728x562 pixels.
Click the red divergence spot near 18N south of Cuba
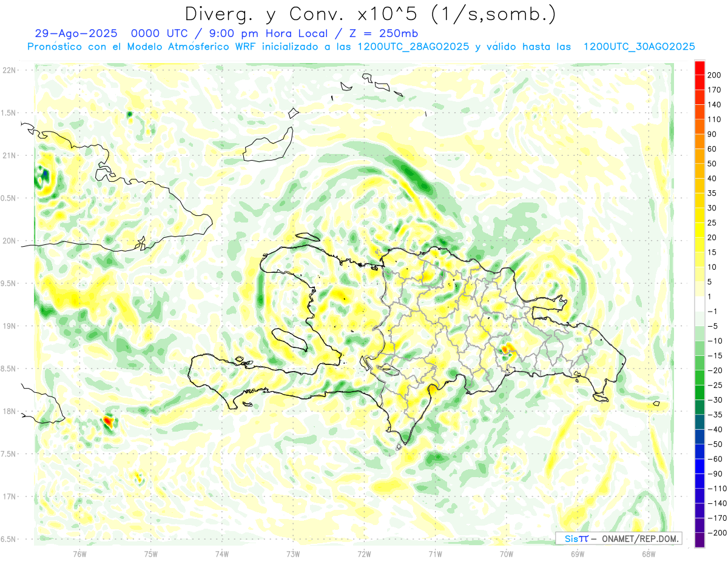tap(108, 420)
